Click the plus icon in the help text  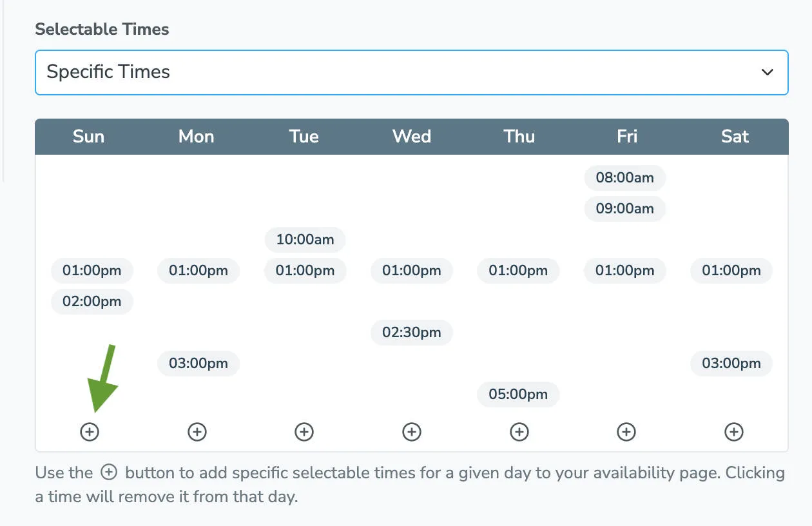pyautogui.click(x=108, y=472)
